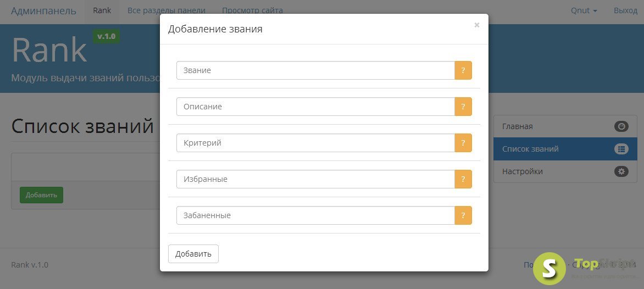Click the list icon in Список званий
The image size is (644, 289).
(x=621, y=149)
